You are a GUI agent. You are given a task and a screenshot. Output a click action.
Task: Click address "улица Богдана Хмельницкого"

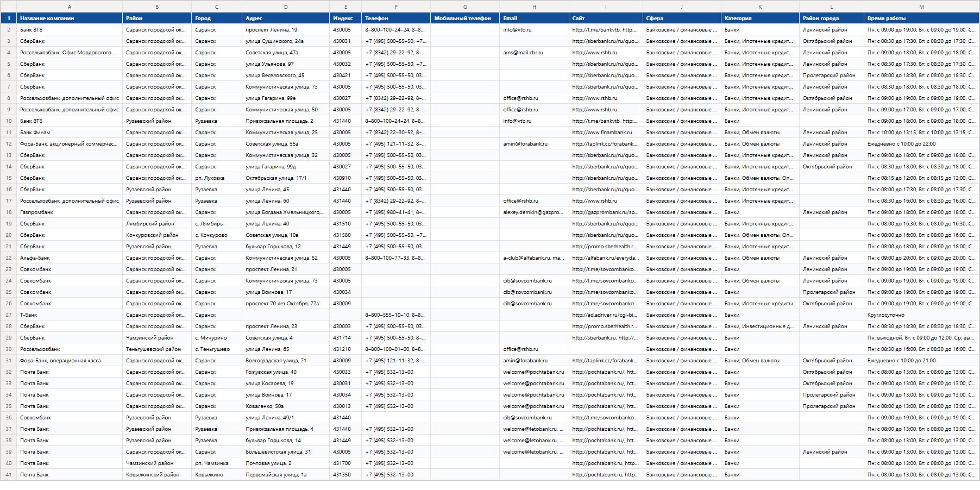[x=286, y=212]
